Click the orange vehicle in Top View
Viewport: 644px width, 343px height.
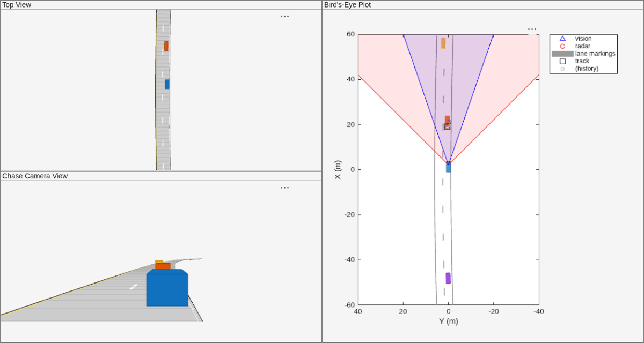[x=166, y=46]
